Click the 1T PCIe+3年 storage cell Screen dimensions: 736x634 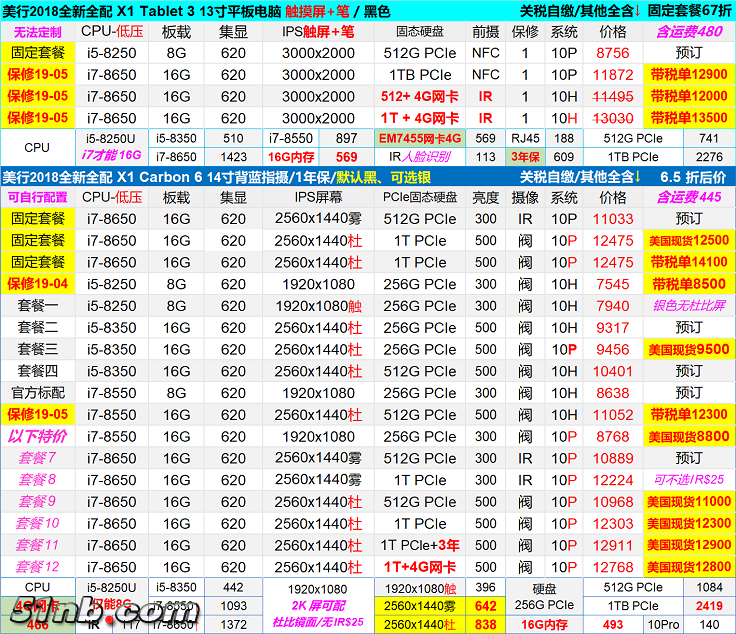point(420,546)
